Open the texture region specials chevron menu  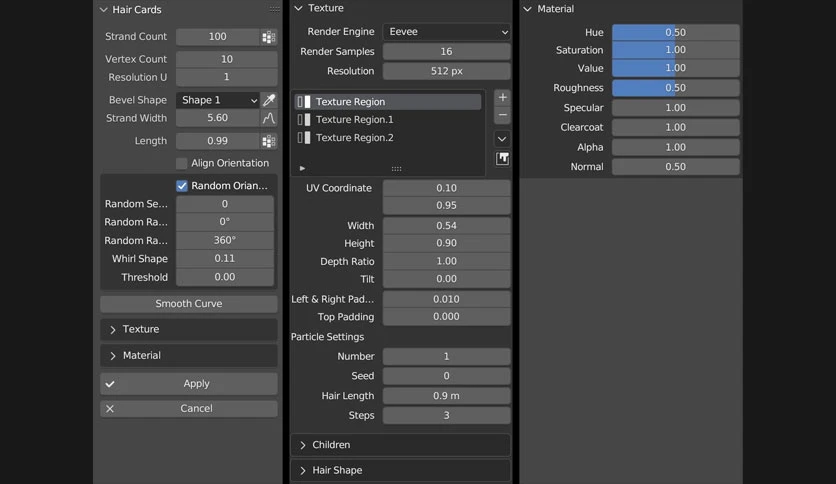(x=502, y=139)
